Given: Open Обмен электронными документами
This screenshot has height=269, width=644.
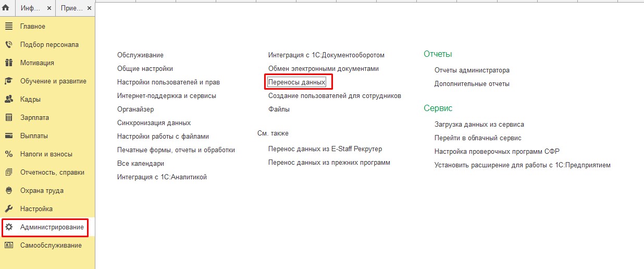Looking at the screenshot, I should click(324, 69).
